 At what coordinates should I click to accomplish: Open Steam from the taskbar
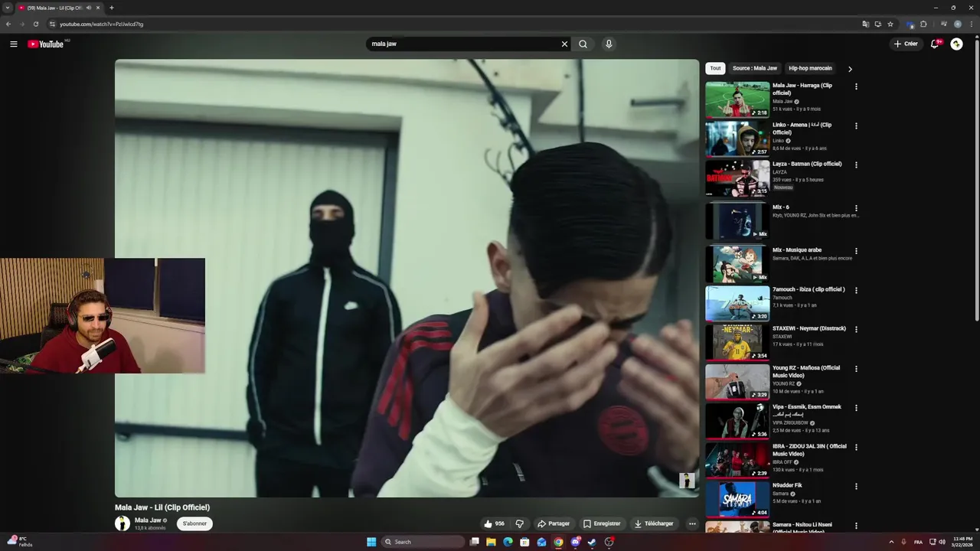pyautogui.click(x=592, y=542)
